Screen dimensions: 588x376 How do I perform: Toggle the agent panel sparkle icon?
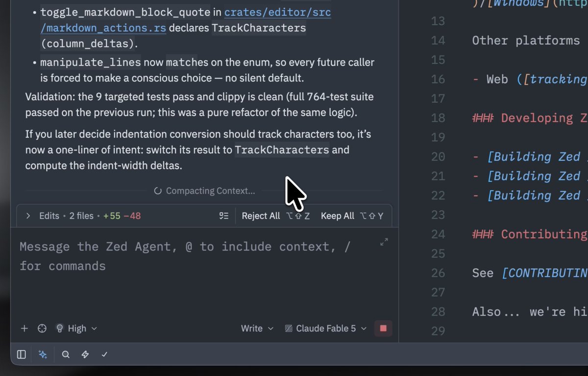43,354
